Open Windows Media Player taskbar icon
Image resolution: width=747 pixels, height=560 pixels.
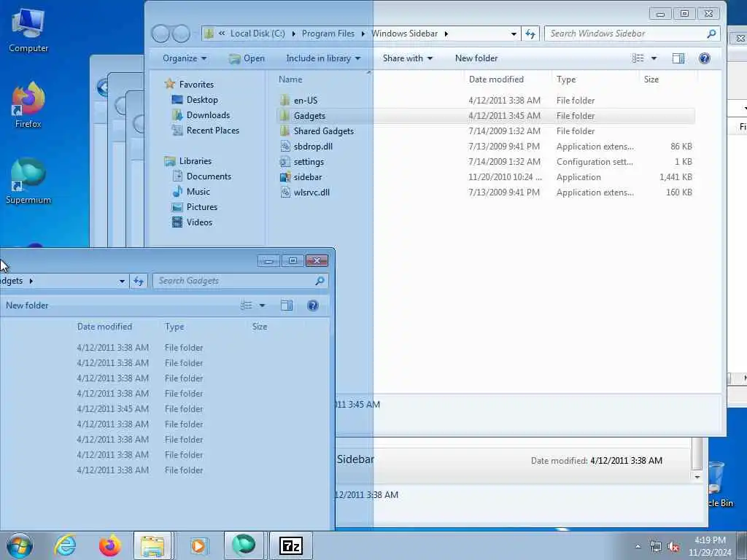click(198, 545)
